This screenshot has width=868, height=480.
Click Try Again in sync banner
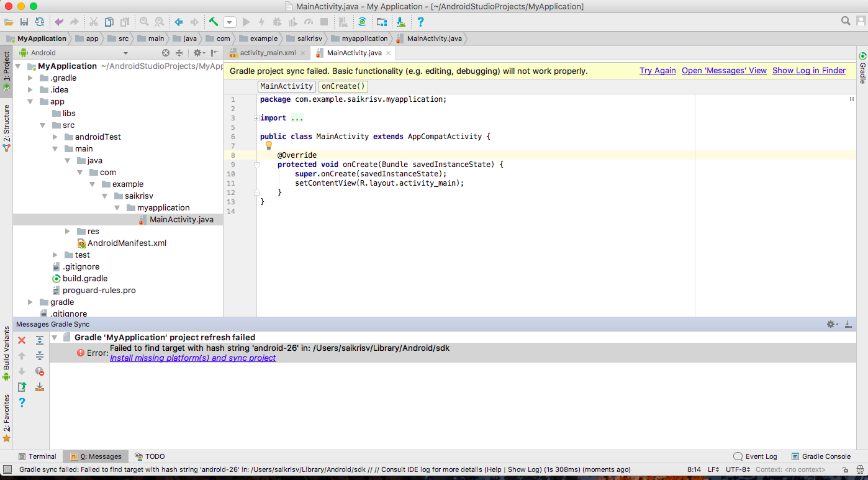(658, 71)
